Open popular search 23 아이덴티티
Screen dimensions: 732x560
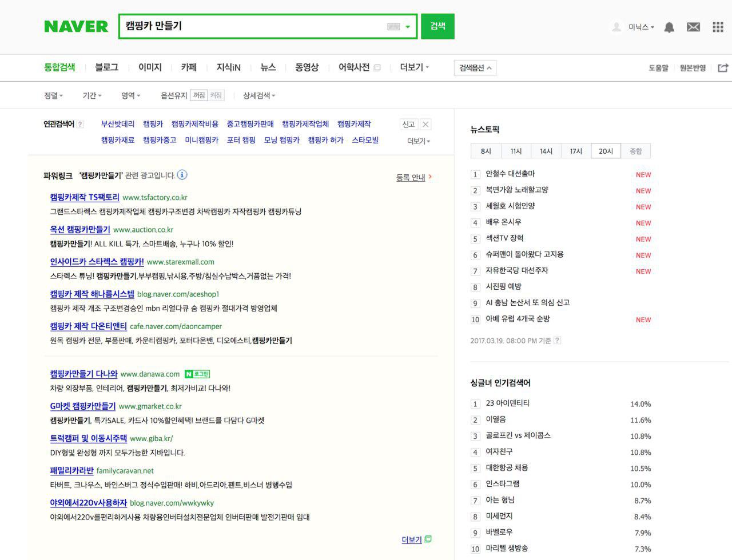click(x=508, y=403)
